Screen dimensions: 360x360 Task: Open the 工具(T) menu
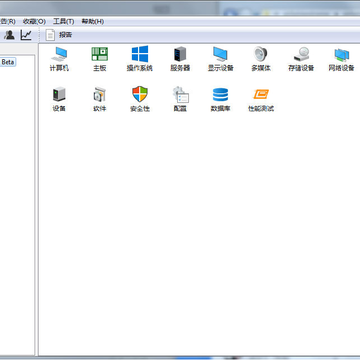tap(64, 22)
